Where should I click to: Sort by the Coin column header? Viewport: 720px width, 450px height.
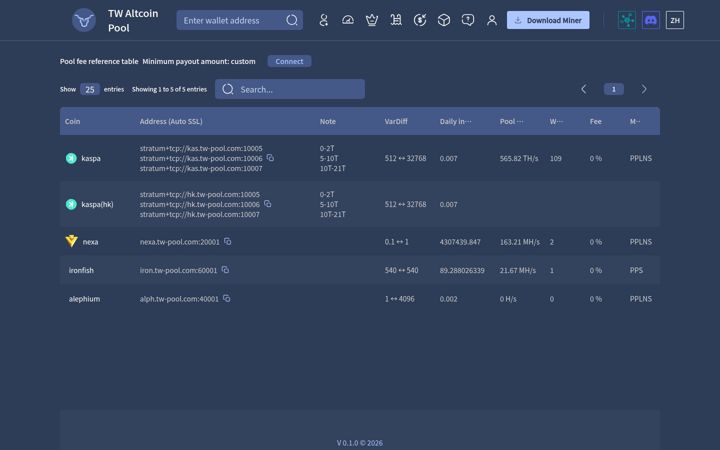[x=73, y=121]
